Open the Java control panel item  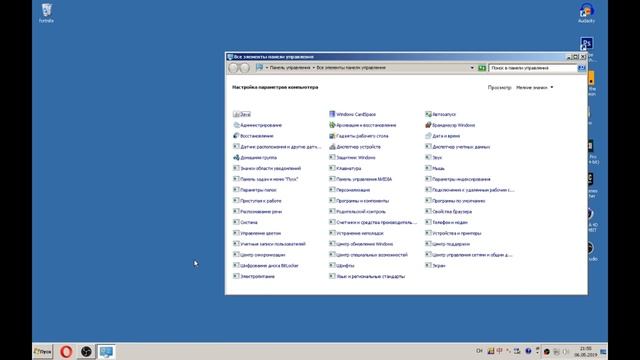242,114
